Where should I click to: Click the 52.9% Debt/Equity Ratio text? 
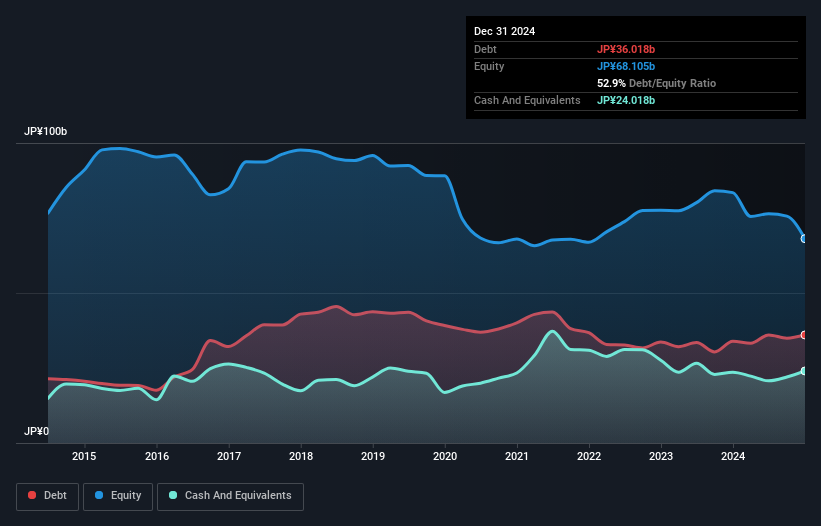click(x=657, y=83)
